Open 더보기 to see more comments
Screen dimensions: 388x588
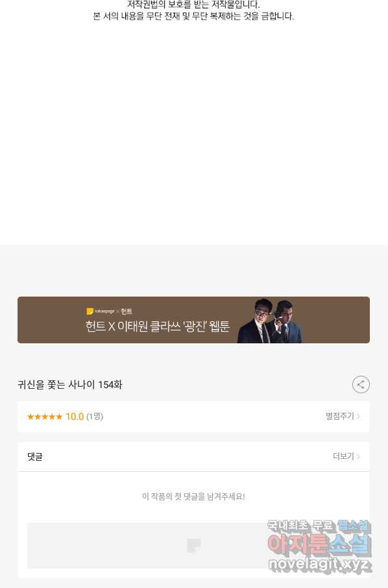343,456
